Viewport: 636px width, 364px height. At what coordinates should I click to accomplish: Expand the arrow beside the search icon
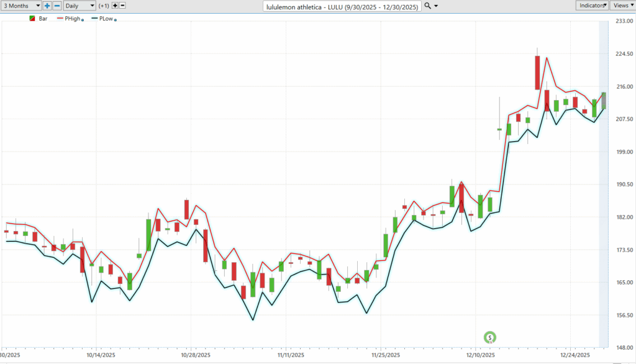pos(437,6)
